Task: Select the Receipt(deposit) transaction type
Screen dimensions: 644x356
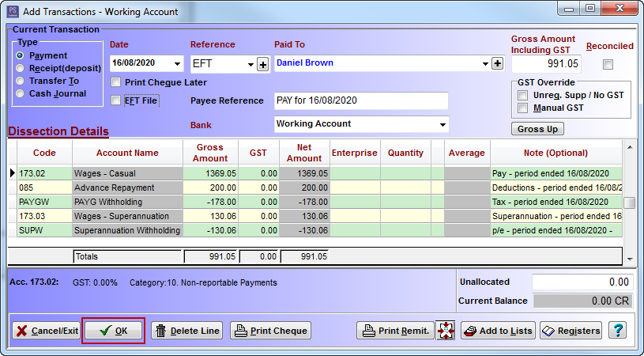Action: (x=20, y=68)
